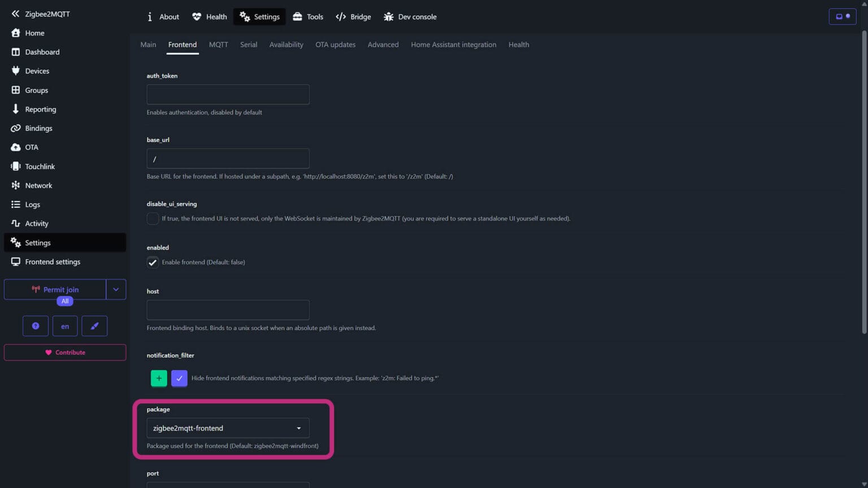Go to Dashboard in sidebar

(65, 52)
